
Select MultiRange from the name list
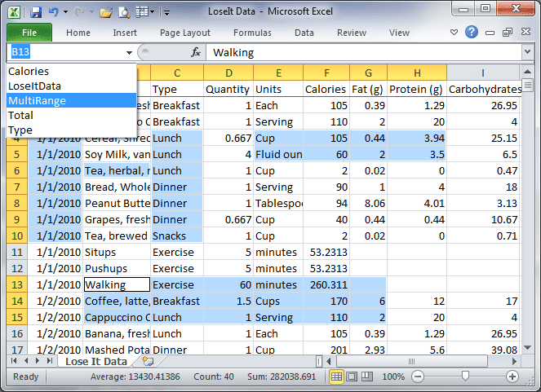click(37, 100)
